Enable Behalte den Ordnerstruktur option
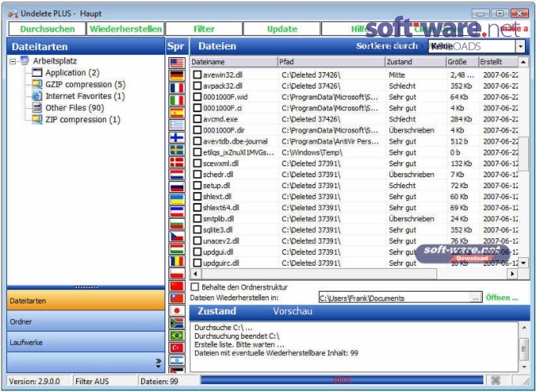The image size is (536, 392). click(x=194, y=287)
